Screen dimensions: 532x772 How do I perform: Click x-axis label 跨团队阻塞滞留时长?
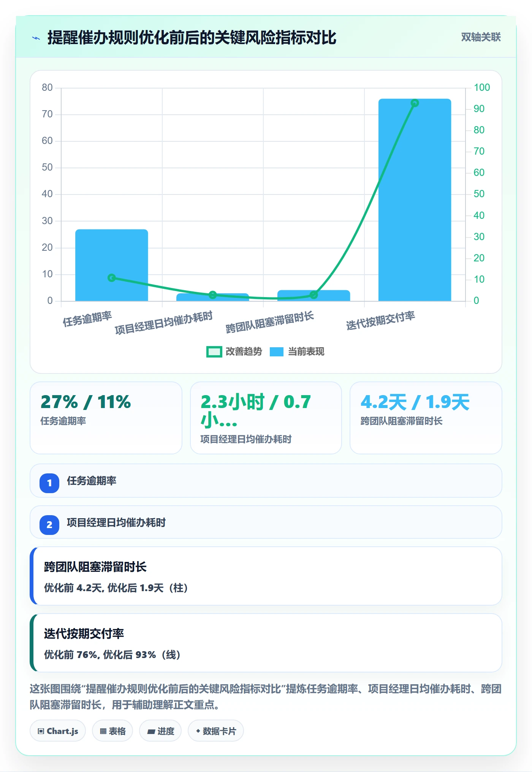pos(270,322)
